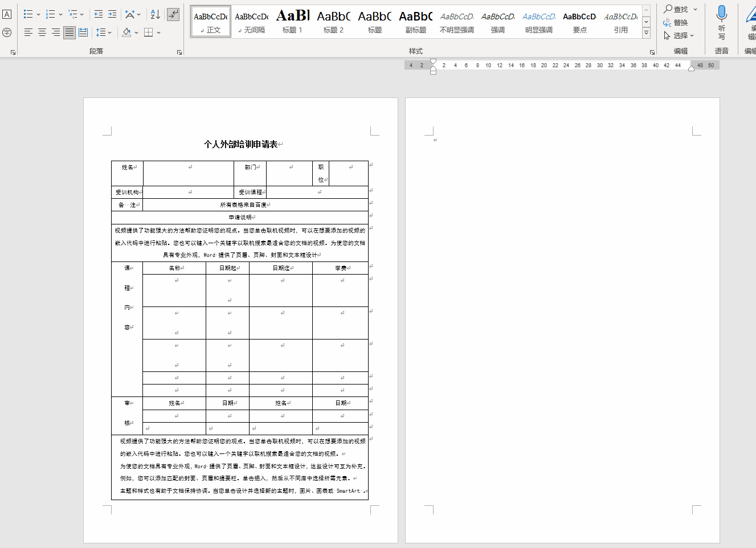Open paragraph dialog launcher

point(179,52)
